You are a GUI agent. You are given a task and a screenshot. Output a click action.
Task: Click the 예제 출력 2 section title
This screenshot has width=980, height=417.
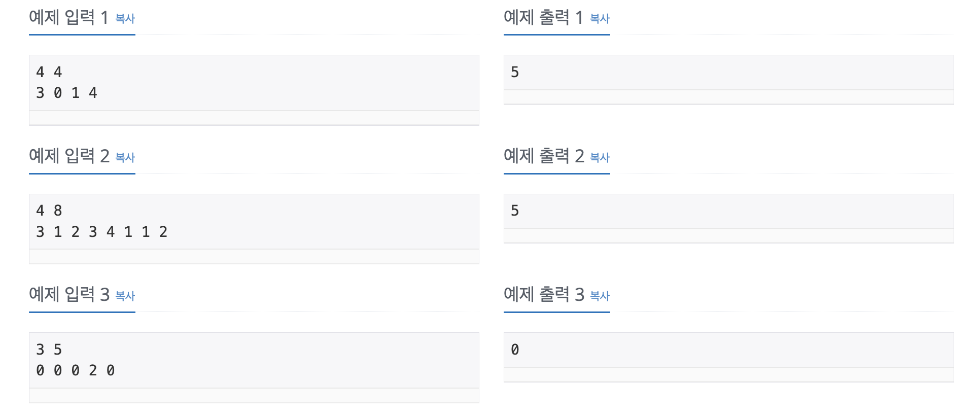pyautogui.click(x=543, y=156)
